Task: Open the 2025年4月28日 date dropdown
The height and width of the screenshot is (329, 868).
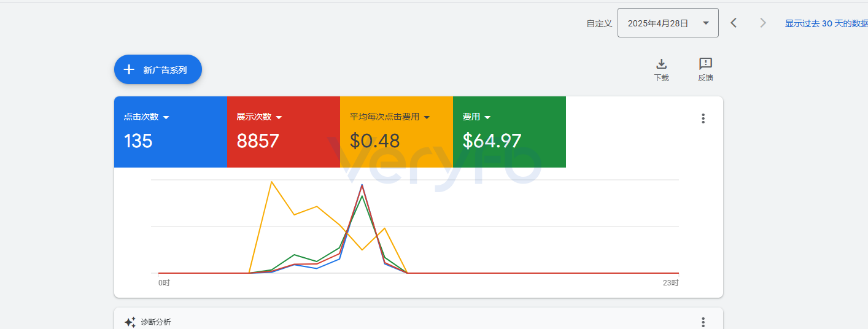Action: (668, 23)
